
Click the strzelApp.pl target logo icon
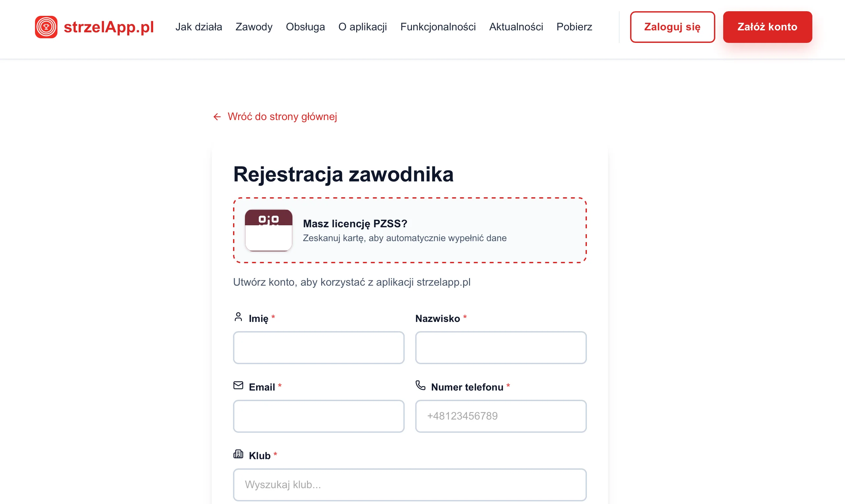(46, 27)
